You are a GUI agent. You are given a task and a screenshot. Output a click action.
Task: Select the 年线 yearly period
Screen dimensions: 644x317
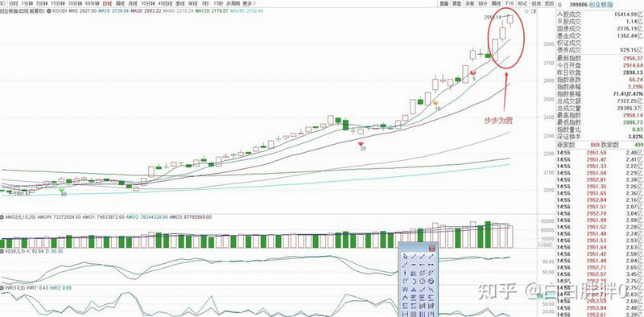click(192, 3)
